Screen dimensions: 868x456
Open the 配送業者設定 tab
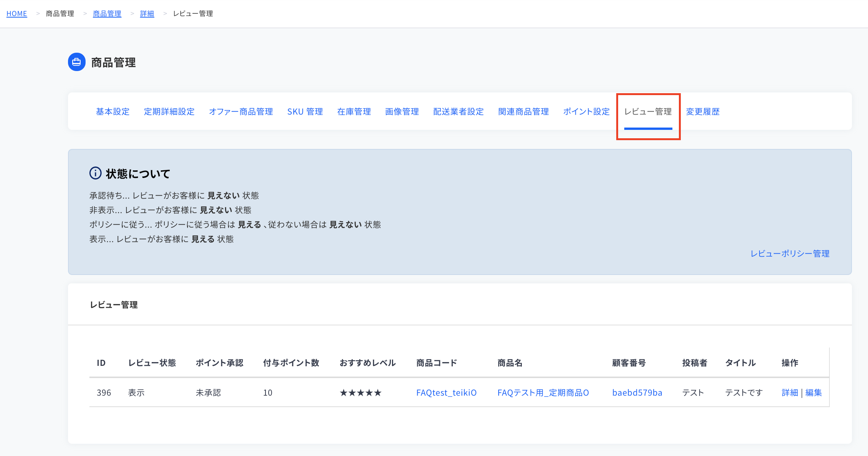pyautogui.click(x=458, y=112)
